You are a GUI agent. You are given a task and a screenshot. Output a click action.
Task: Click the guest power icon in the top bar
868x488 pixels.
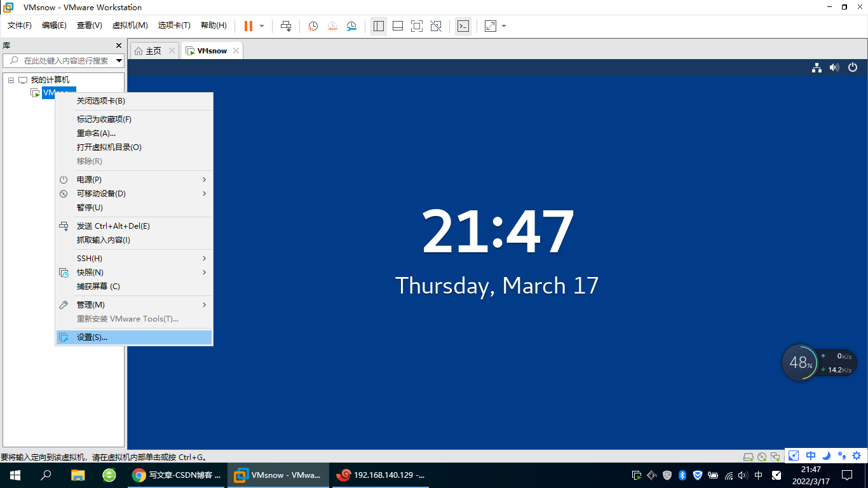tap(853, 68)
